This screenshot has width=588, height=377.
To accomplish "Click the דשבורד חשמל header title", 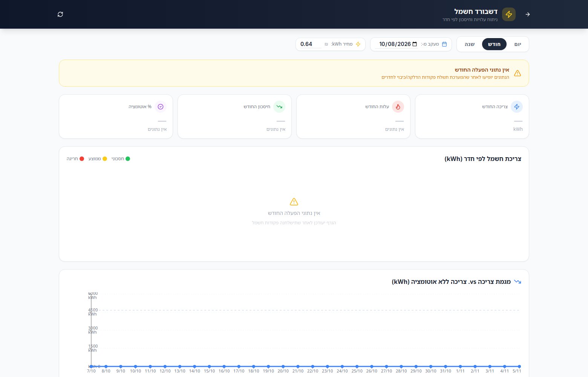I will 476,11.
